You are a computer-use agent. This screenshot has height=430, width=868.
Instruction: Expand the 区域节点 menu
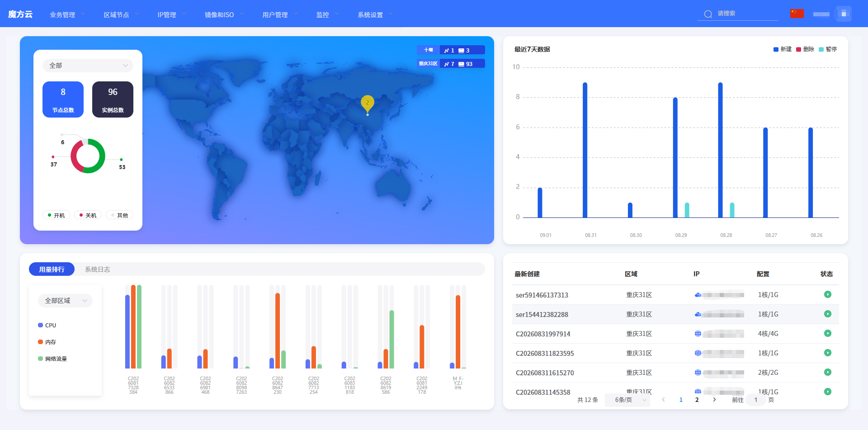coord(121,14)
